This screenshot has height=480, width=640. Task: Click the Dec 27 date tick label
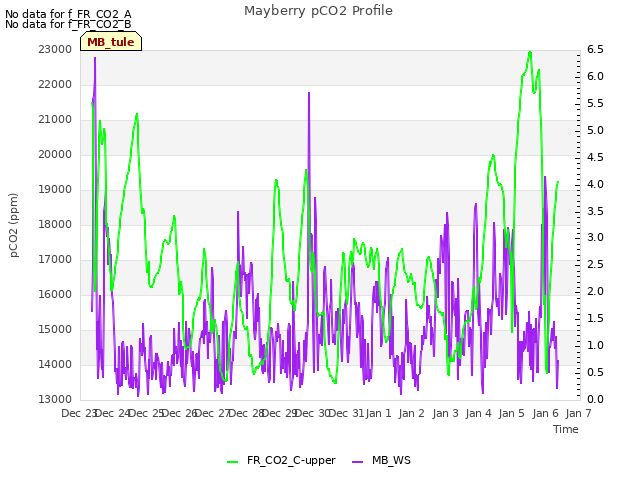[213, 413]
